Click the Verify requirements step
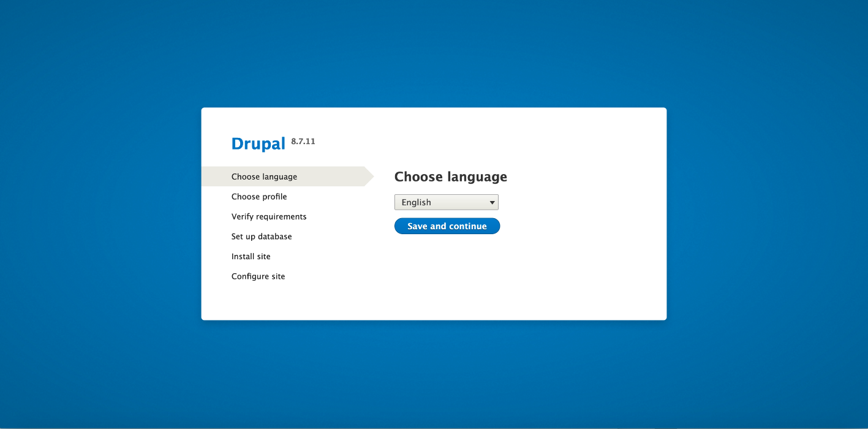 [269, 216]
